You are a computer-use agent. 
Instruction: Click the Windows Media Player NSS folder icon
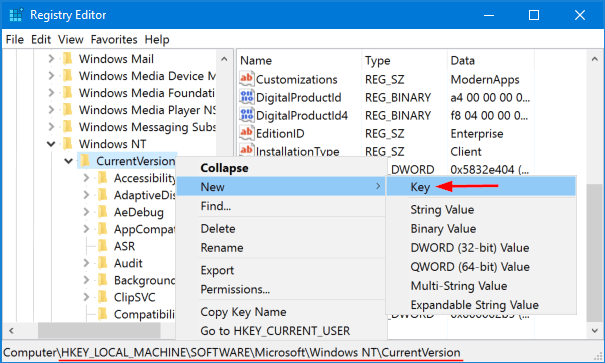click(68, 110)
